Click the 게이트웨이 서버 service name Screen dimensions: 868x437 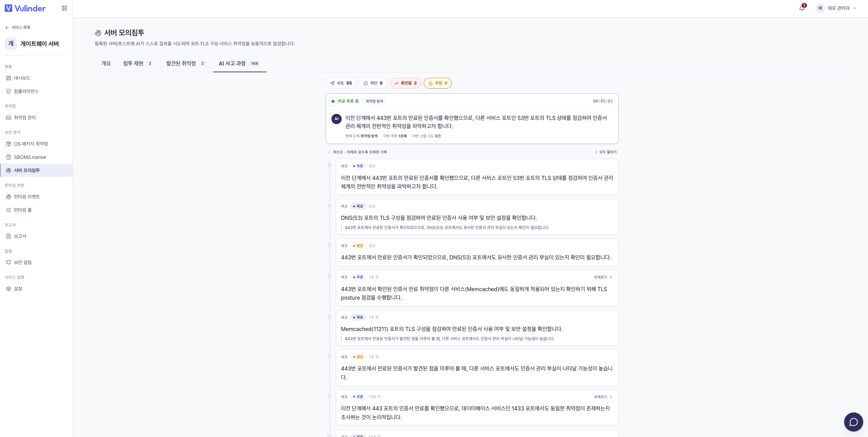(40, 44)
